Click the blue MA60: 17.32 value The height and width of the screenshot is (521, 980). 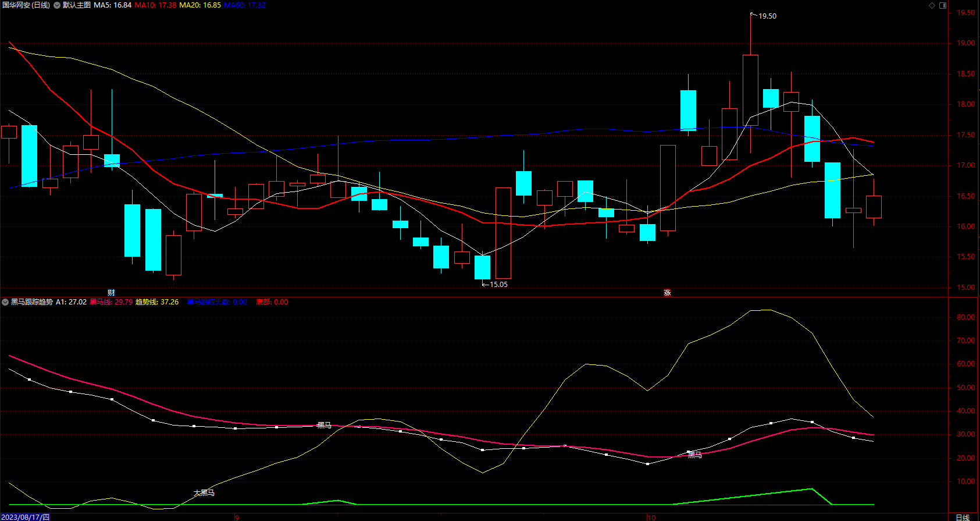click(245, 5)
